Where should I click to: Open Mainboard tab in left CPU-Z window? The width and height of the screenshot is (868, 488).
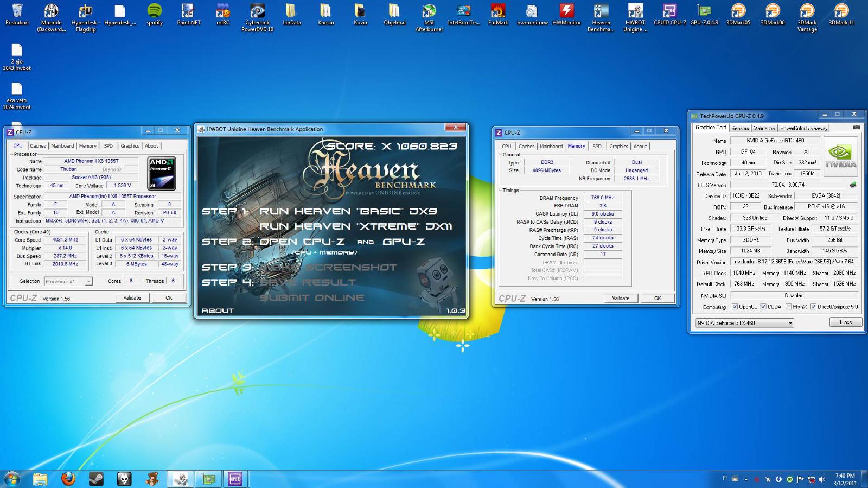[x=62, y=145]
